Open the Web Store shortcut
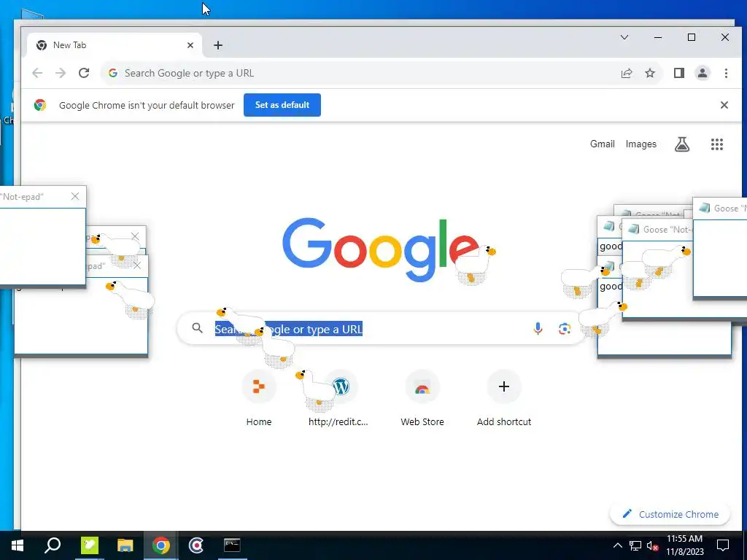Image resolution: width=747 pixels, height=560 pixels. pos(422,398)
